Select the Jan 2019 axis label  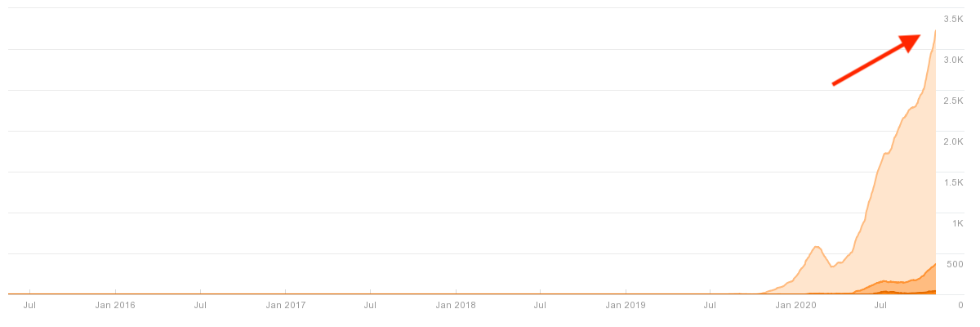(x=626, y=305)
